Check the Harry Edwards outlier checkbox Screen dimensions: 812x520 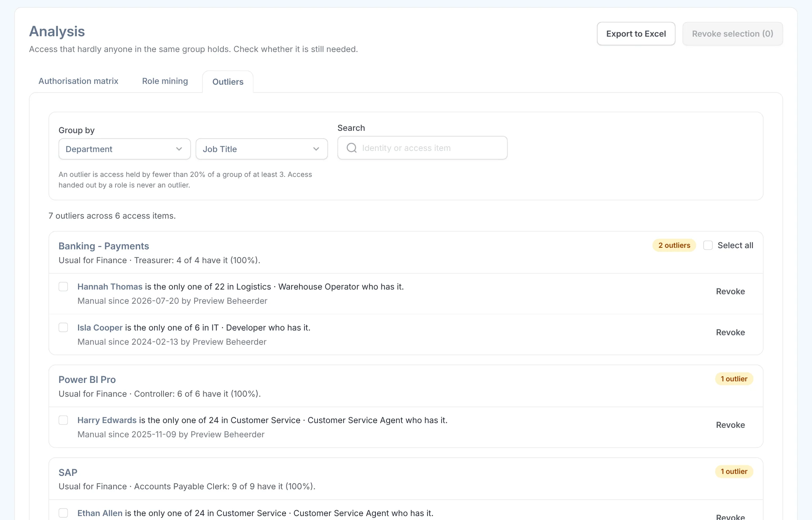(x=63, y=420)
